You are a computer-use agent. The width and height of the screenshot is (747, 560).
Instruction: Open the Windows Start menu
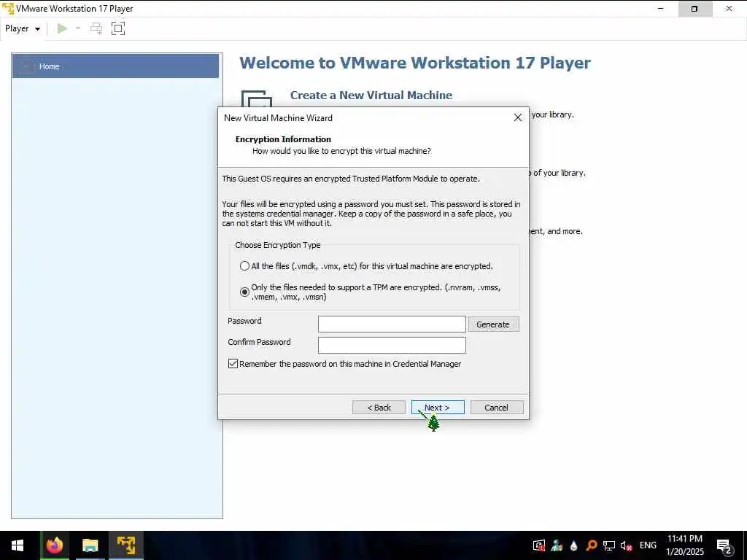tap(18, 545)
